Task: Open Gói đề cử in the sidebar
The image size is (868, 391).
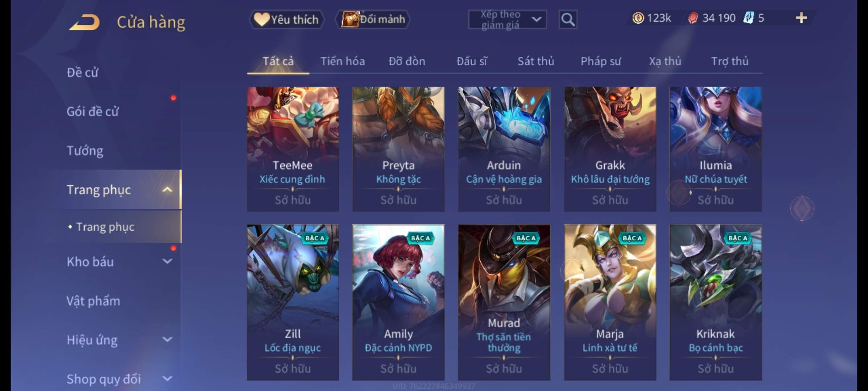Action: coord(93,111)
